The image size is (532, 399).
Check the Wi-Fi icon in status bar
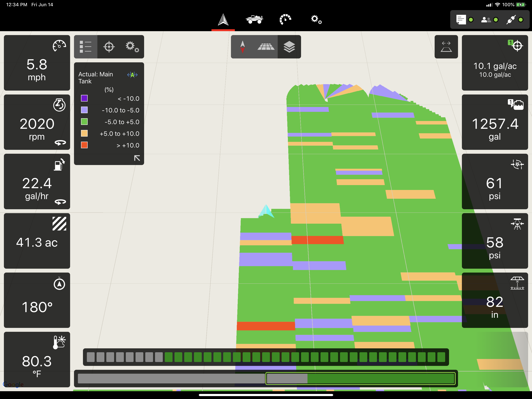coord(497,4)
